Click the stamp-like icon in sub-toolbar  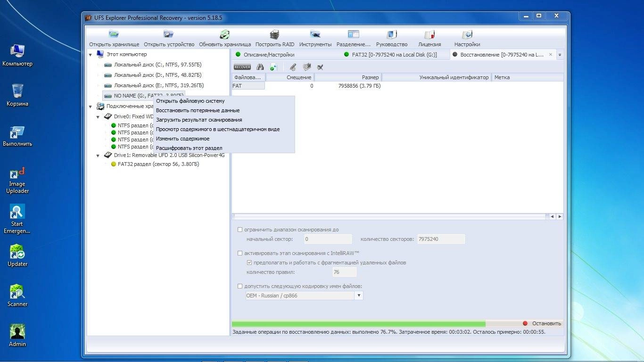[307, 67]
